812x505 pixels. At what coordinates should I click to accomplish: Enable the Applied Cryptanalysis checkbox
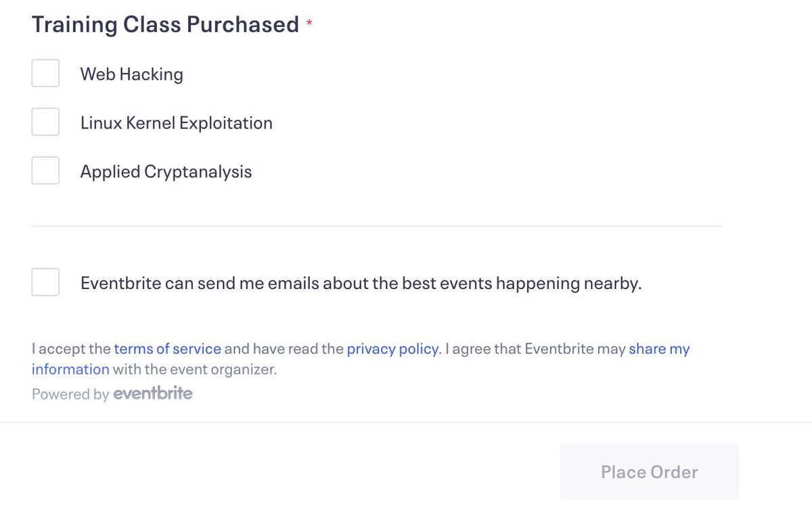[x=45, y=171]
